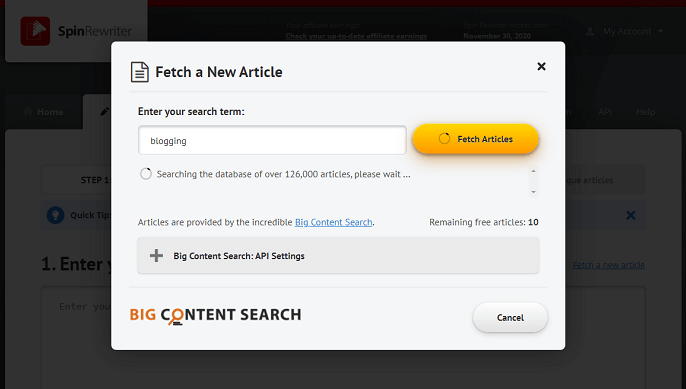Click the home icon in Home tab

point(28,112)
